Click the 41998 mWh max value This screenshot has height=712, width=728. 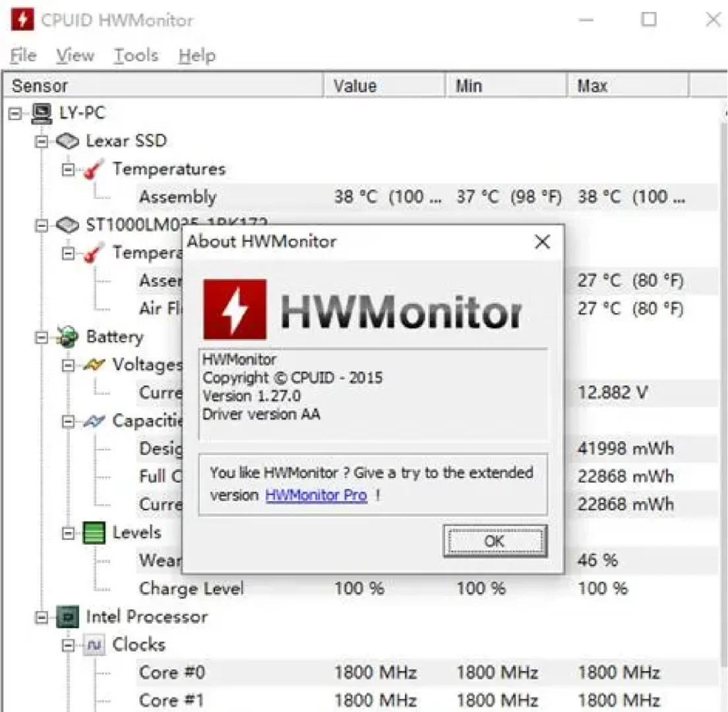[x=625, y=449]
